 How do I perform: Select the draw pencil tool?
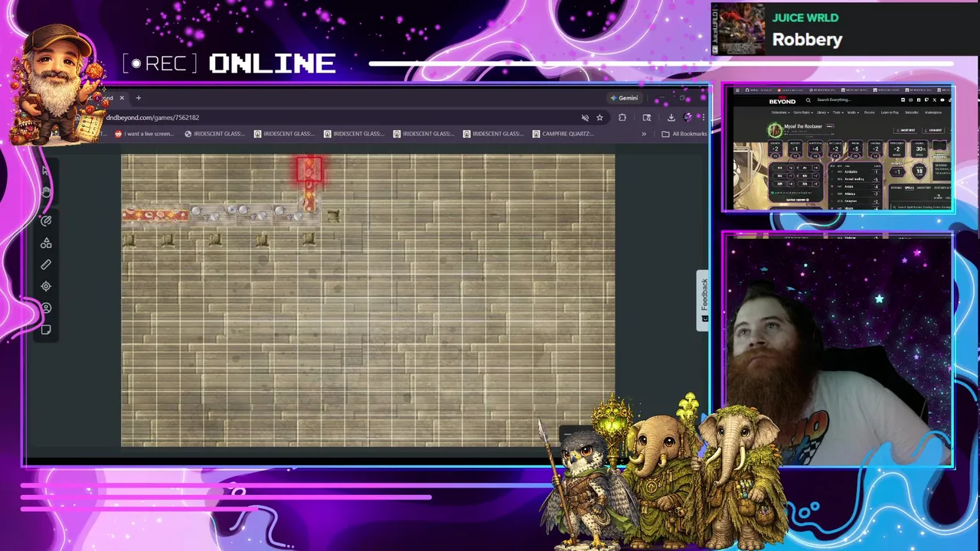pos(46,220)
